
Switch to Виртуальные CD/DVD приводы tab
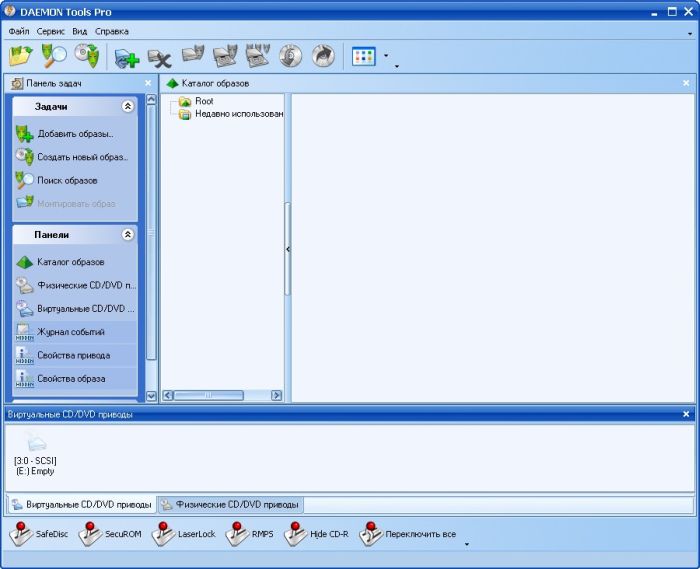[82, 505]
